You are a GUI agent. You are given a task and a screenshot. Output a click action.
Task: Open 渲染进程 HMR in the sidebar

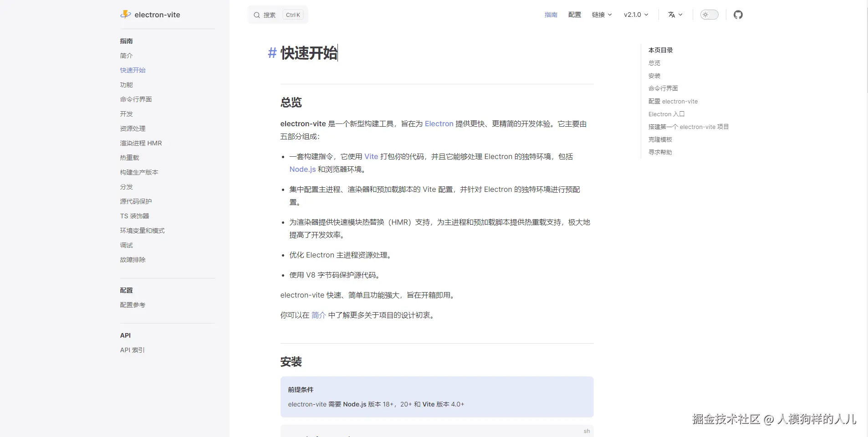pyautogui.click(x=141, y=143)
